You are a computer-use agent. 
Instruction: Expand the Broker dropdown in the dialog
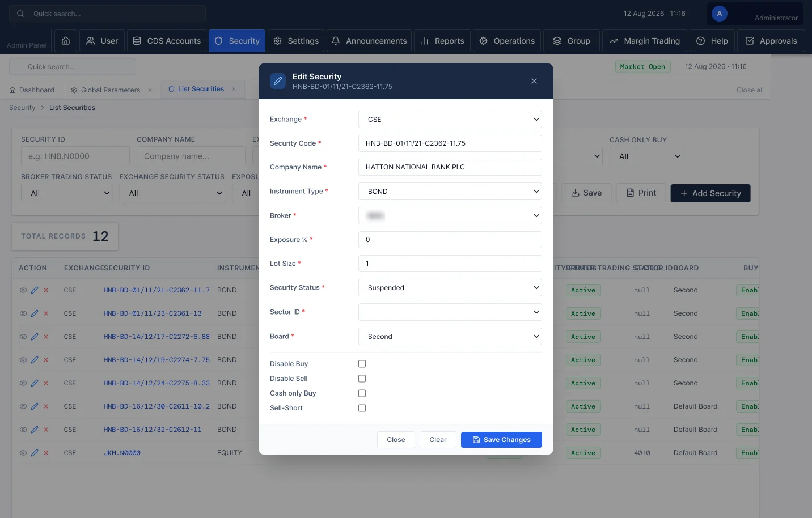coord(450,215)
